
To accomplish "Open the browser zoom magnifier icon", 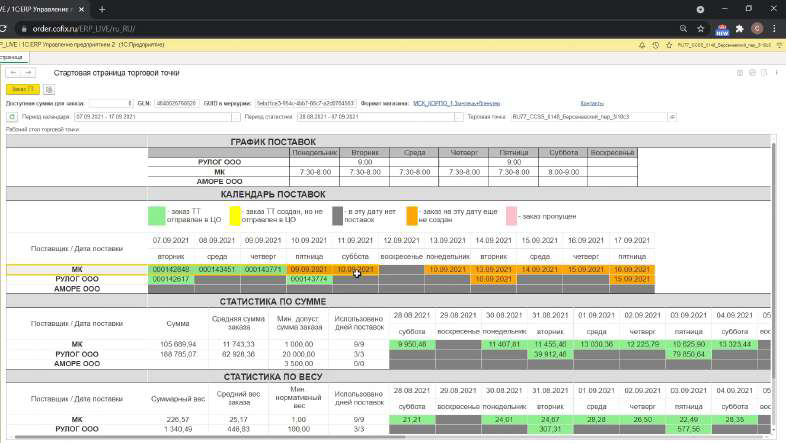I will 683,29.
